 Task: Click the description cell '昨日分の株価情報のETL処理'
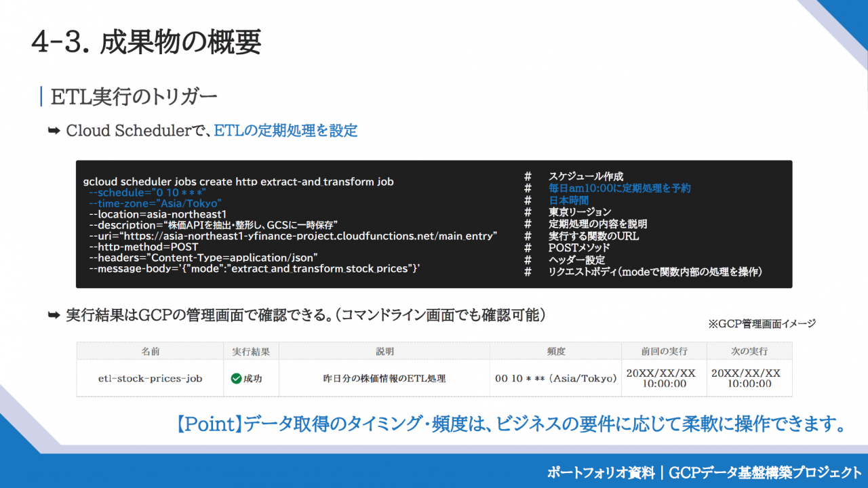(x=384, y=378)
